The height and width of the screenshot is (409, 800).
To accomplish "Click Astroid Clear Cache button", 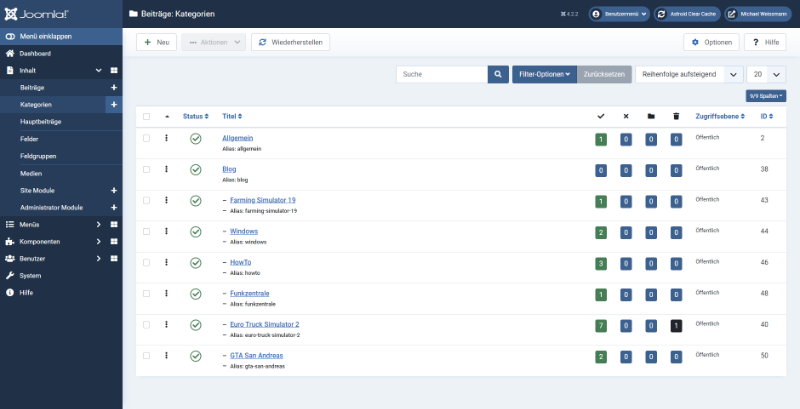I will (x=687, y=14).
